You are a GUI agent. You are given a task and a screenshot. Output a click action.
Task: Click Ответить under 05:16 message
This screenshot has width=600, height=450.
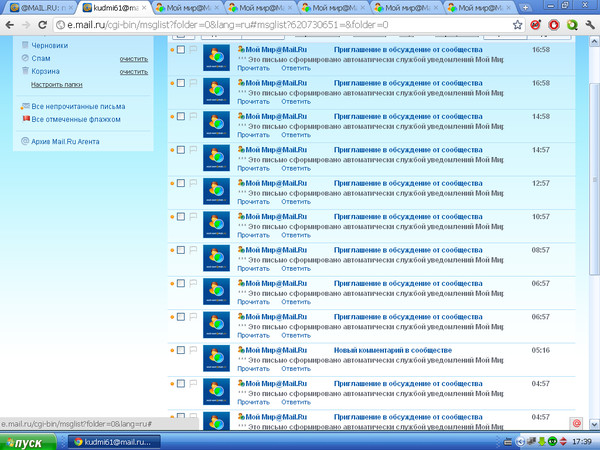point(296,369)
